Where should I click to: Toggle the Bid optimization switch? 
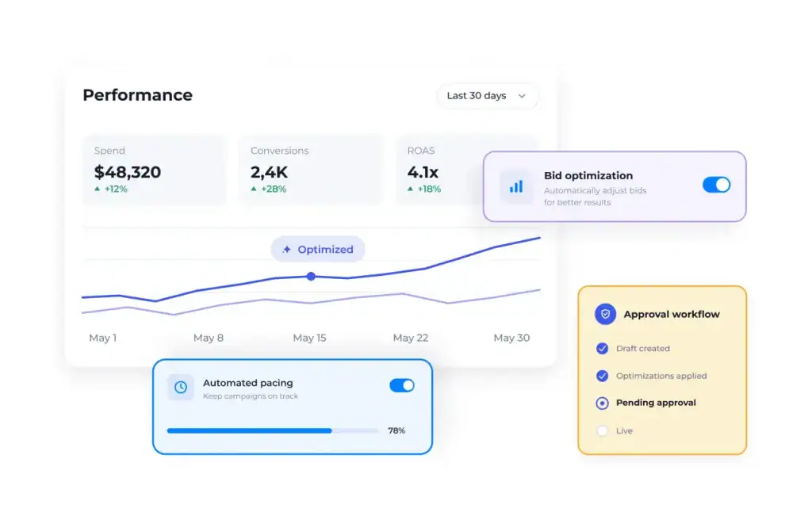point(716,185)
